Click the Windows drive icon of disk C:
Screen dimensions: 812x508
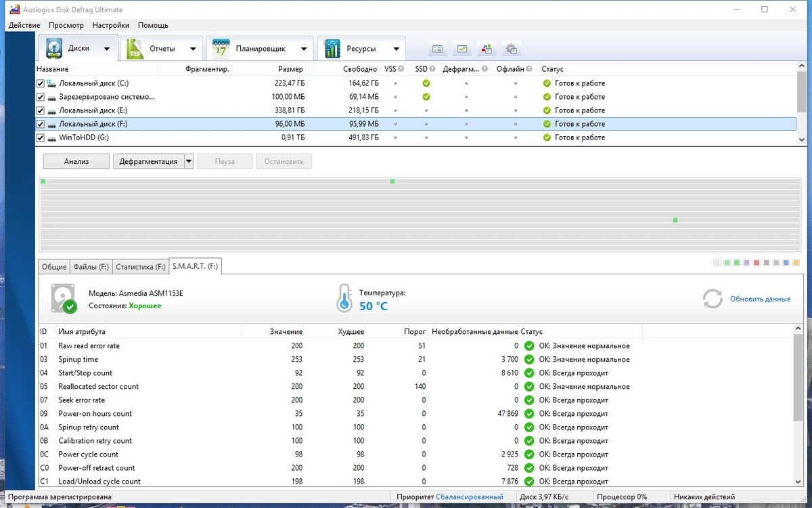click(51, 83)
